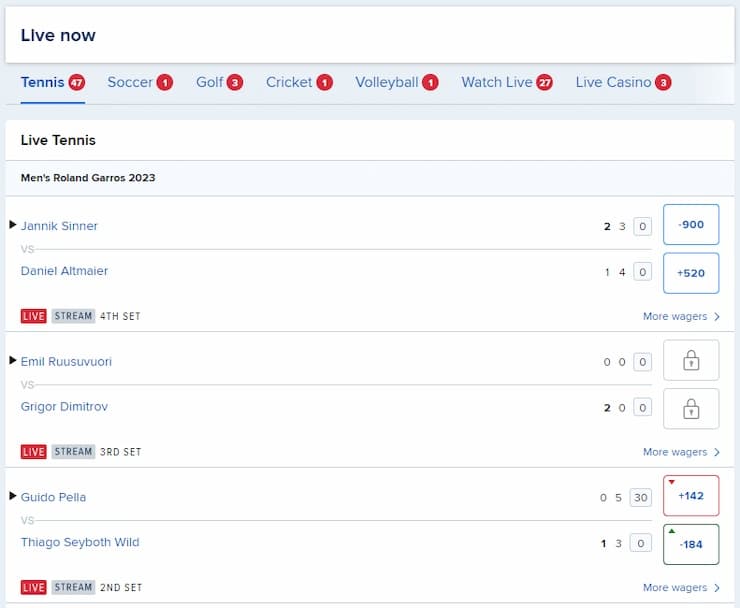
Task: Click the Tennis tab's 47 count badge
Action: coord(76,83)
